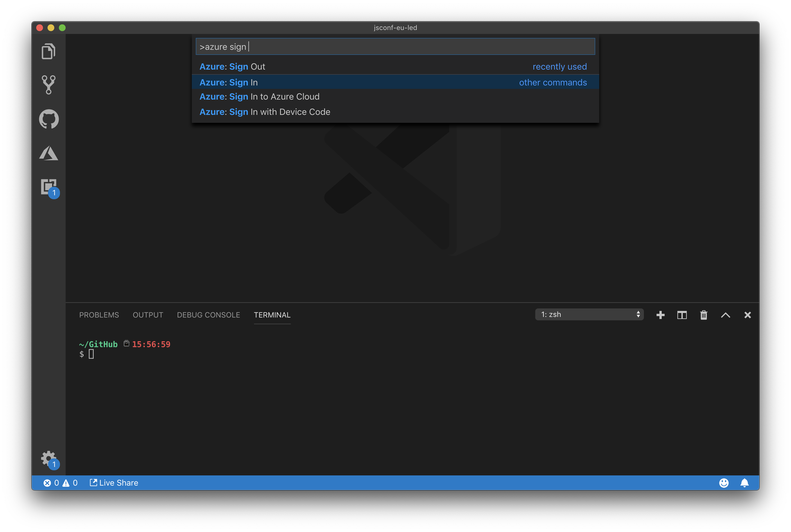The image size is (791, 532).
Task: Open Extensions view with badge
Action: click(49, 187)
